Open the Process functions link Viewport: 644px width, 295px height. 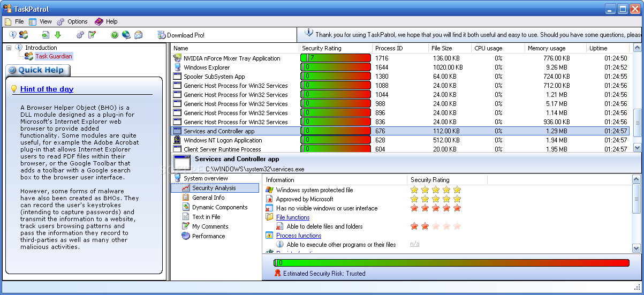(x=299, y=236)
